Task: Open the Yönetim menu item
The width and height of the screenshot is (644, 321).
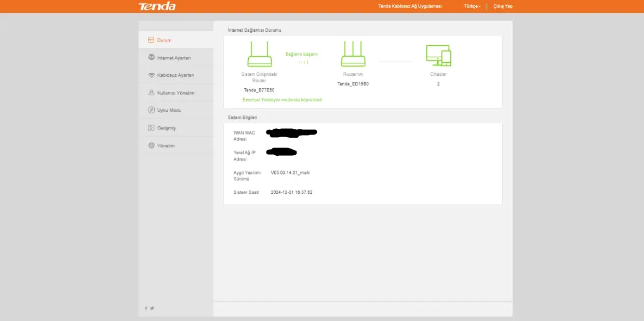Action: (x=176, y=145)
